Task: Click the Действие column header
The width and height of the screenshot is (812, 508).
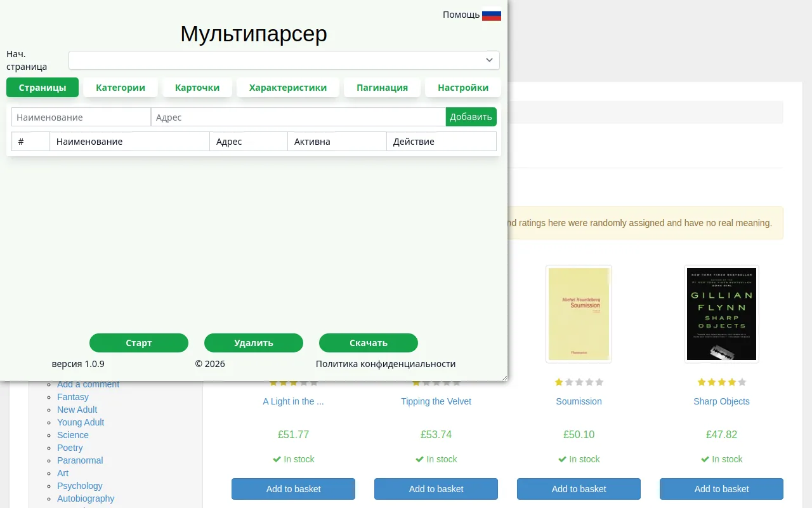Action: [x=442, y=142]
